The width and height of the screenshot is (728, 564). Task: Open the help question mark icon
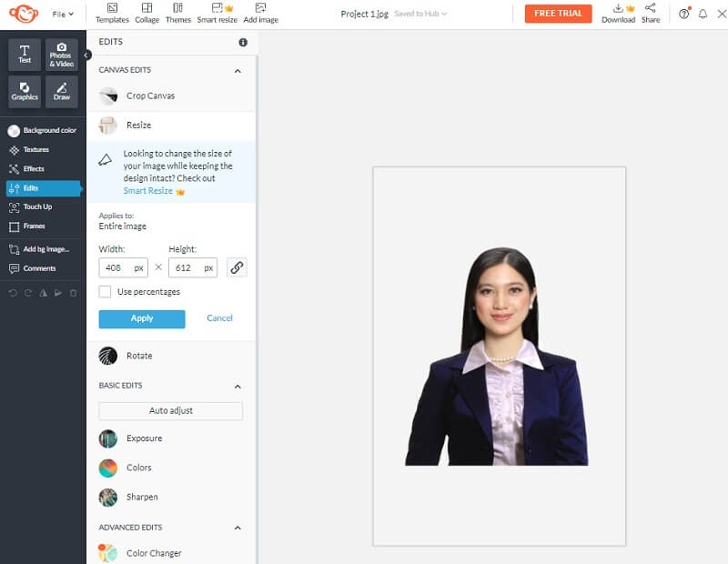pos(684,14)
